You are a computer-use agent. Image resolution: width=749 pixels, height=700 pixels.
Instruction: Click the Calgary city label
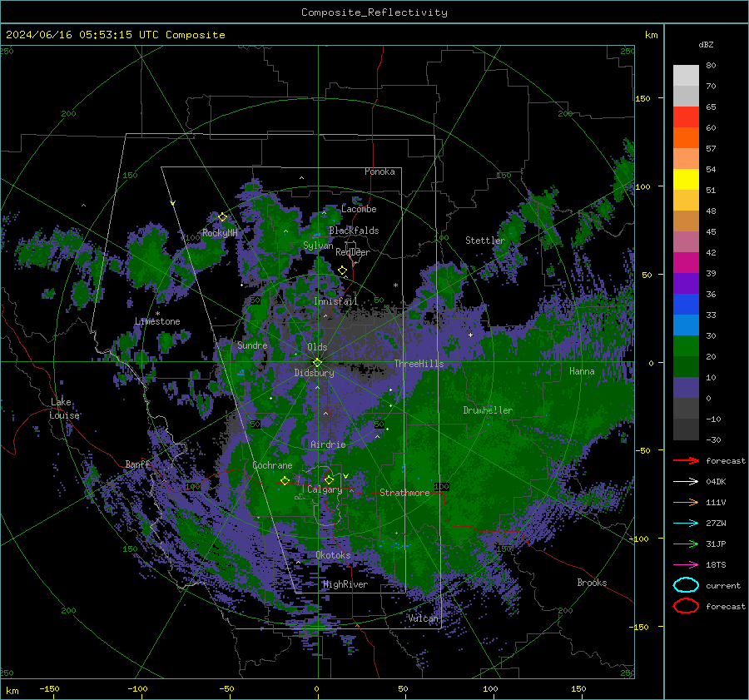pyautogui.click(x=325, y=489)
